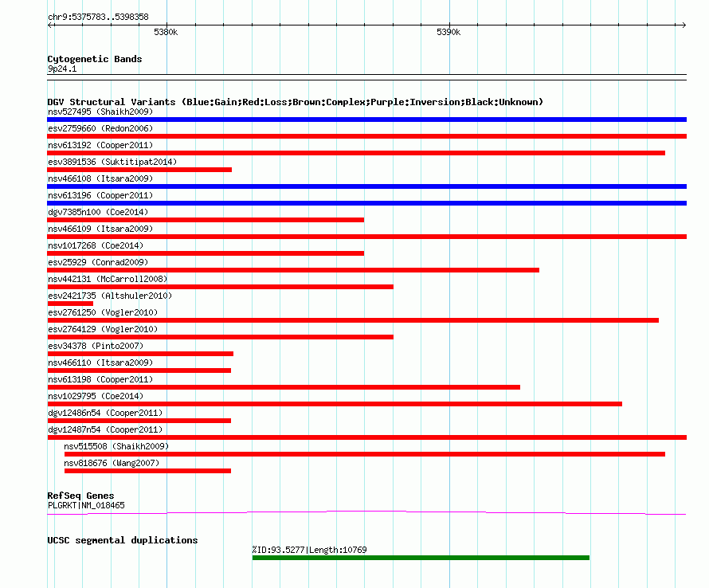This screenshot has width=709, height=588.
Task: Select the dgv12486n54 (Cooper2011) label
Action: point(105,413)
